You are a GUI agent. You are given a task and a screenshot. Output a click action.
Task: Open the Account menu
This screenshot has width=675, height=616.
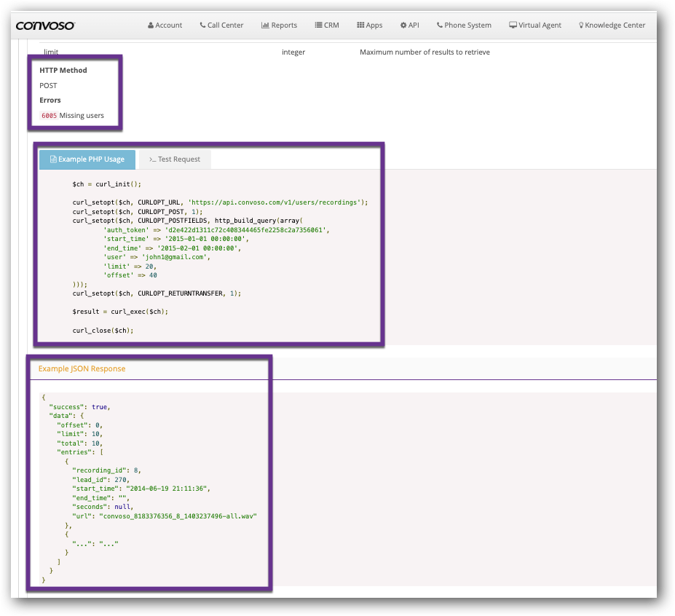(x=165, y=25)
